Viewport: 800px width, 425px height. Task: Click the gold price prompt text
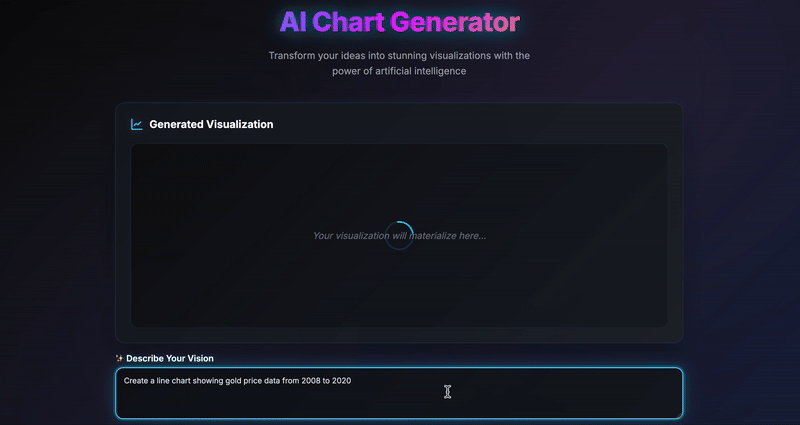(237, 381)
